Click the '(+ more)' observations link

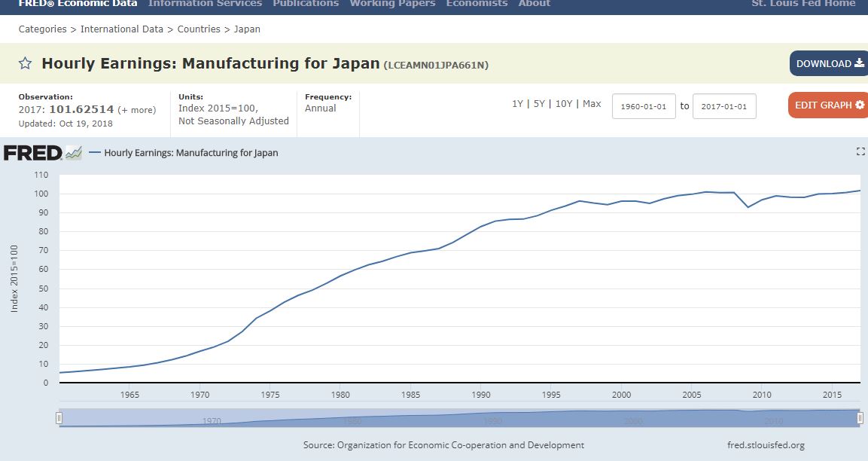click(x=136, y=110)
